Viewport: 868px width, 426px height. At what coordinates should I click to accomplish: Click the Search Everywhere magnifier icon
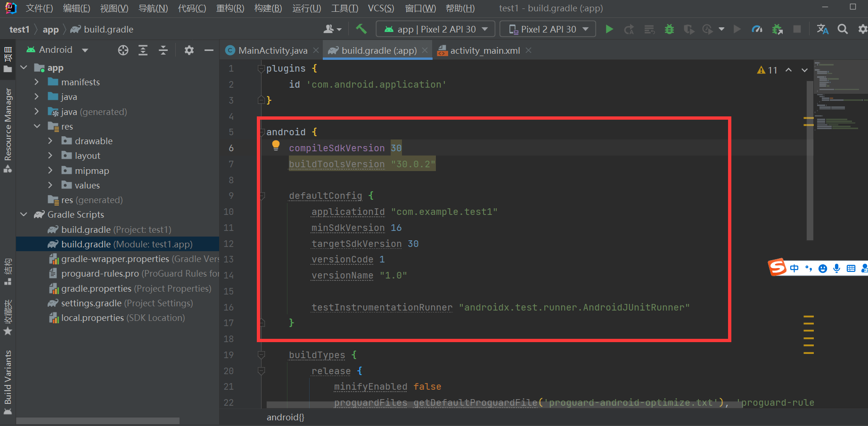coord(843,29)
